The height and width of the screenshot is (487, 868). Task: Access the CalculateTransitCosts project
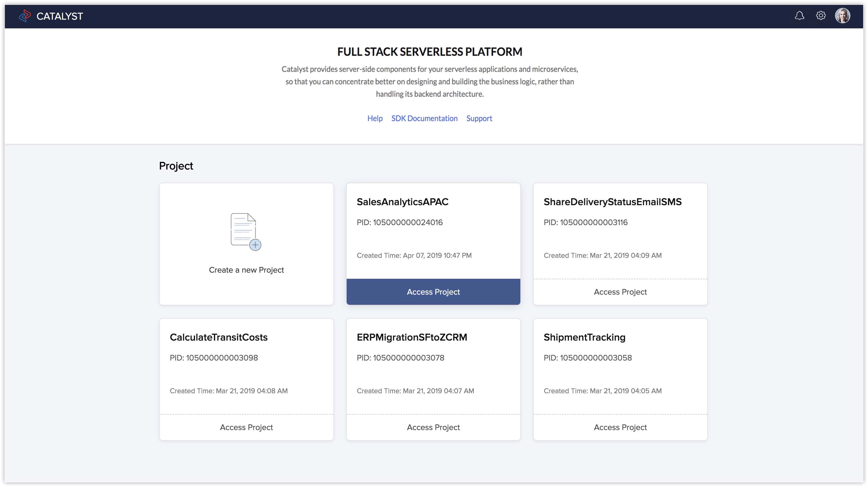[x=246, y=427]
